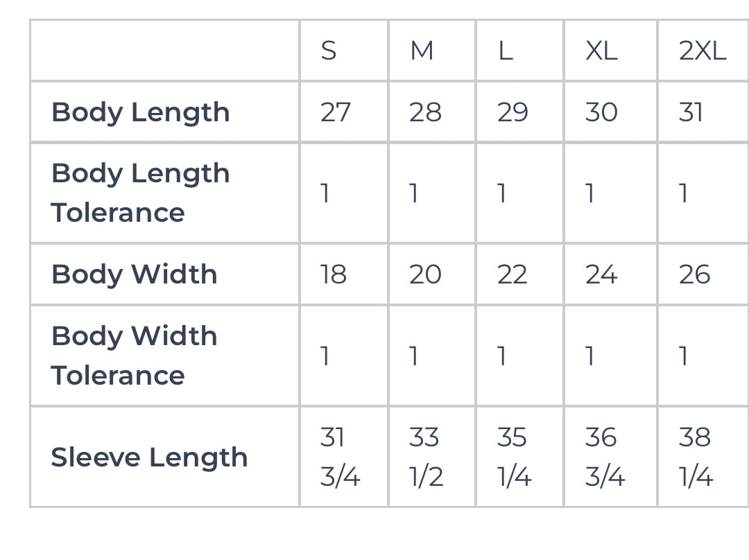
Task: Select the Body Length Tolerance row label
Action: 140,193
